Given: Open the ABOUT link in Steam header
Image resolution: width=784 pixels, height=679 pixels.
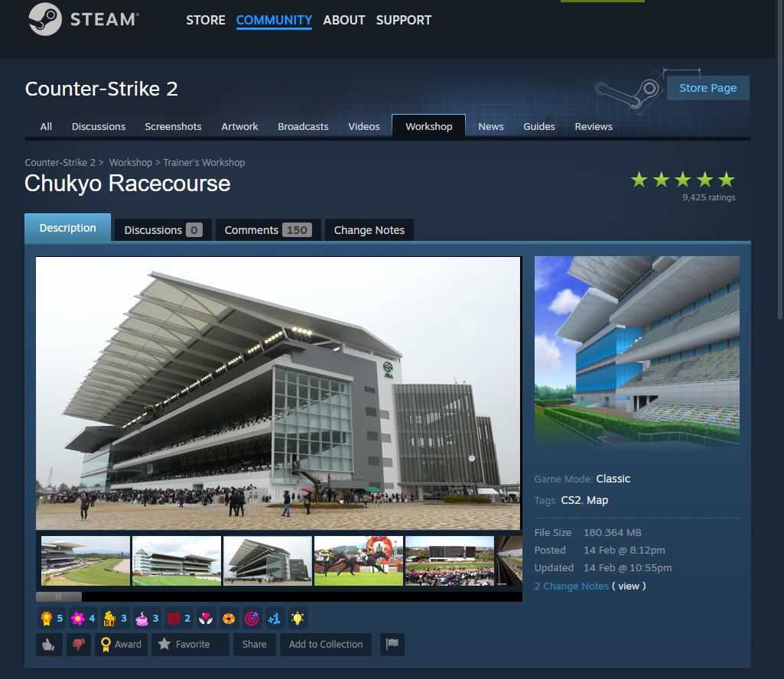Looking at the screenshot, I should click(x=344, y=20).
